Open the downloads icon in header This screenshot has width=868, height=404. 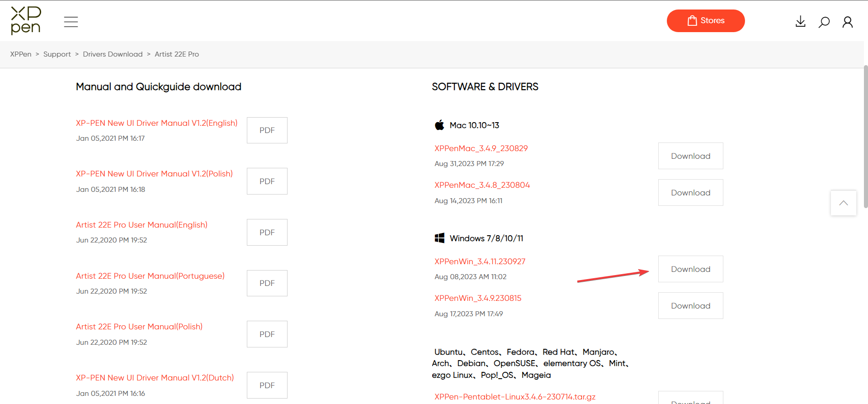coord(800,22)
